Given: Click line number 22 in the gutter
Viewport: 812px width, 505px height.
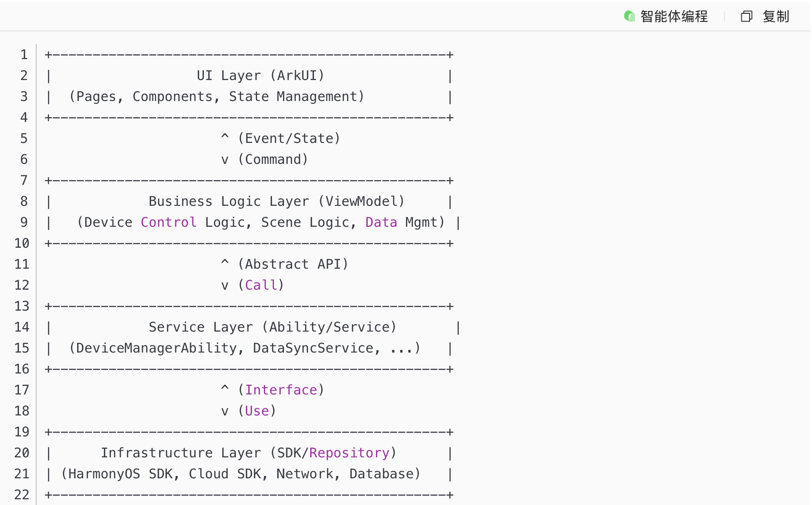Looking at the screenshot, I should click(x=22, y=495).
